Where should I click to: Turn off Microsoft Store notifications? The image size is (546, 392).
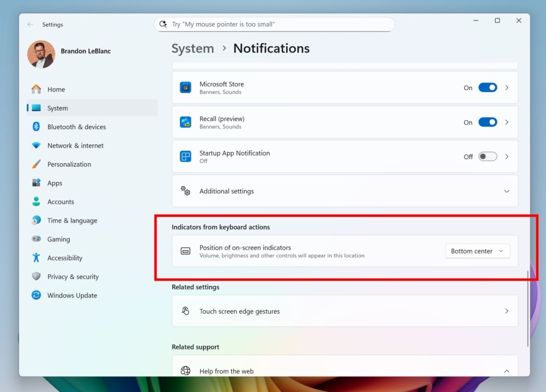click(x=487, y=88)
